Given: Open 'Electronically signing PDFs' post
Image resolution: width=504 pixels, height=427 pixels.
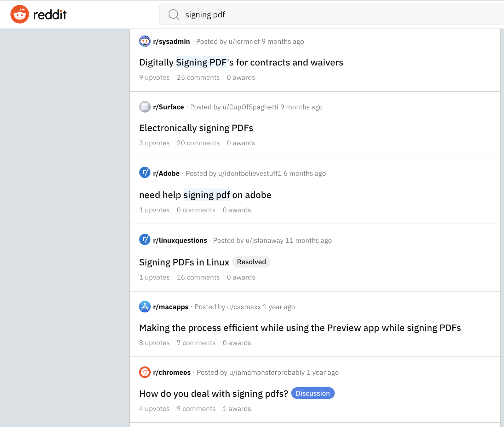Looking at the screenshot, I should (x=196, y=128).
